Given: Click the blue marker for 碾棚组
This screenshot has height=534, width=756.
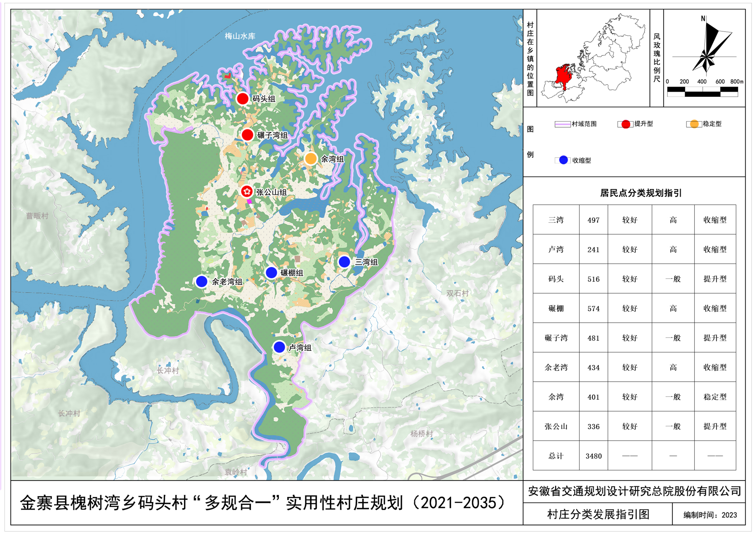Looking at the screenshot, I should (271, 273).
